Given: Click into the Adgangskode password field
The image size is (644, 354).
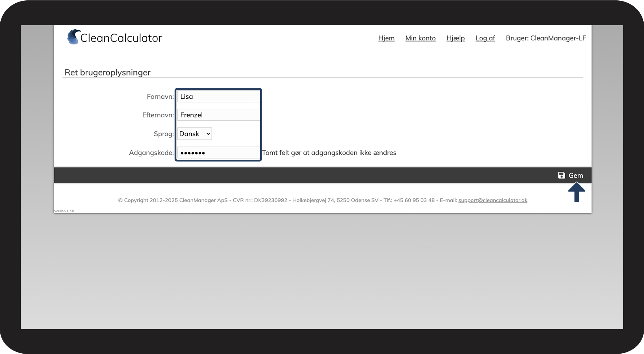Looking at the screenshot, I should pos(218,153).
